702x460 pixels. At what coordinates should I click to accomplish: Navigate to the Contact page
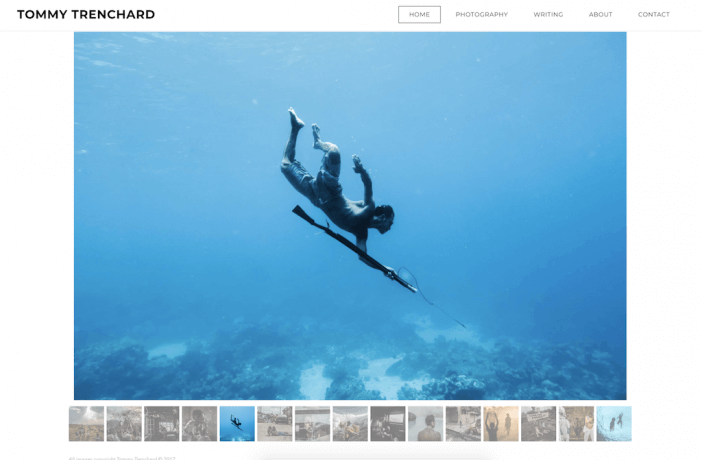click(654, 14)
